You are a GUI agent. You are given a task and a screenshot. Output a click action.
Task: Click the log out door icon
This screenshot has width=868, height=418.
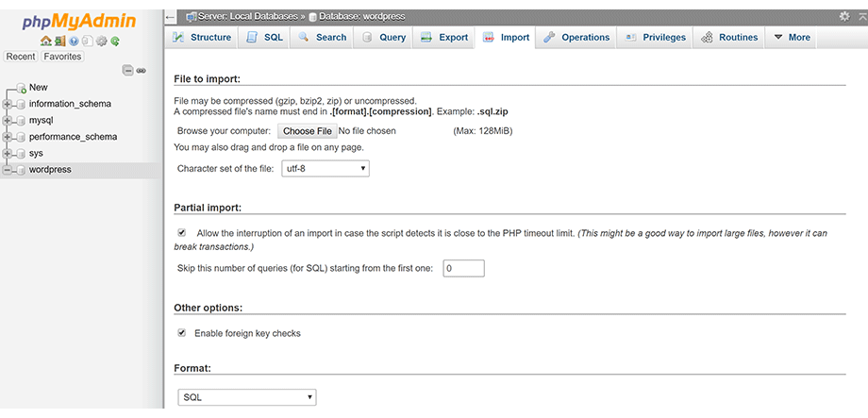pyautogui.click(x=60, y=41)
